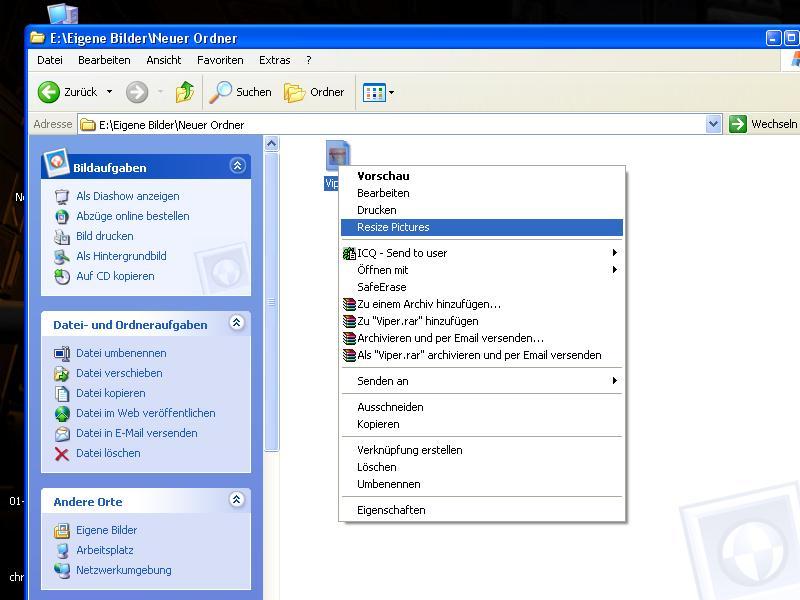800x600 pixels.
Task: Click the Datei in E-Mail versenden envelope icon
Action: [x=62, y=433]
